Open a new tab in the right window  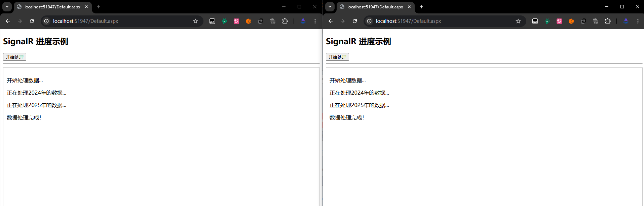[x=421, y=7]
